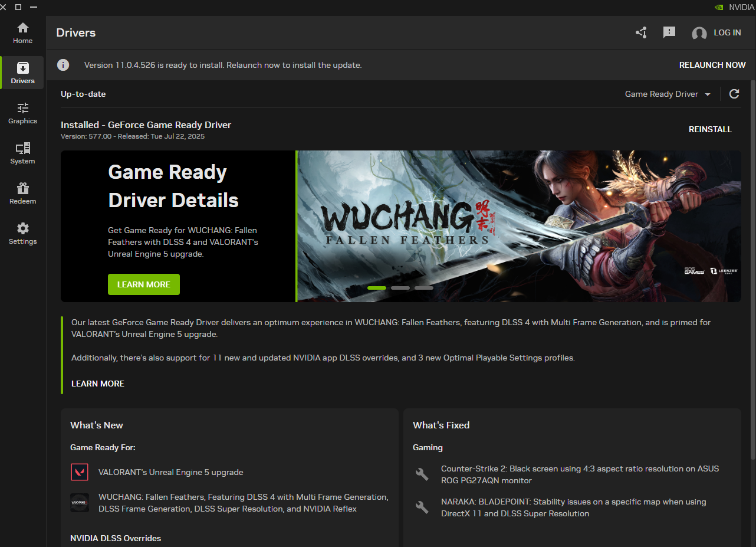Select the second carousel slide indicator

[x=400, y=288]
